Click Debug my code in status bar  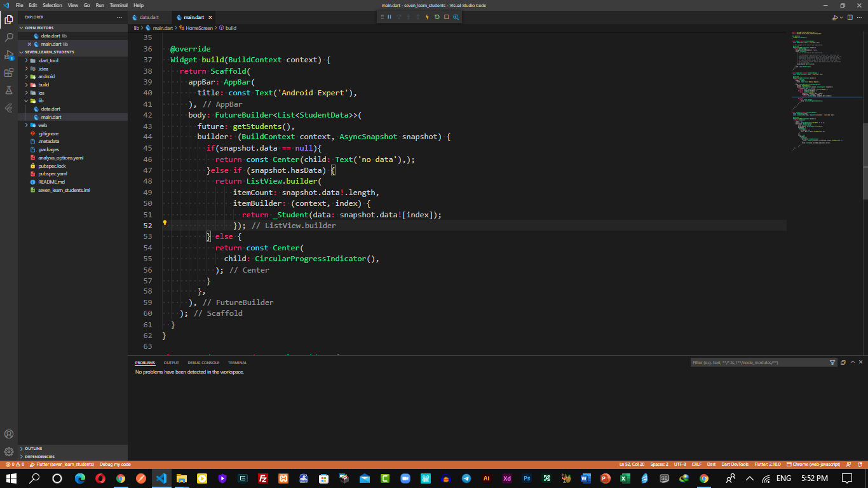(x=115, y=464)
